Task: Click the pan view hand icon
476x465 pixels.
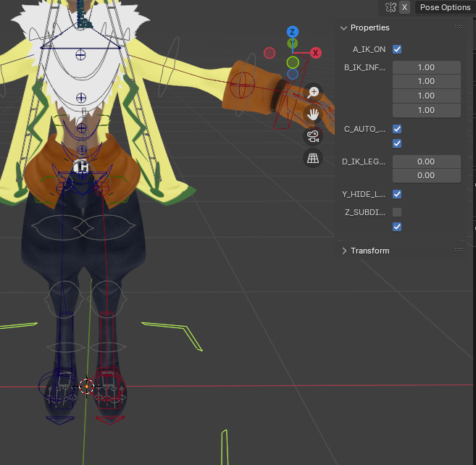Action: 313,114
